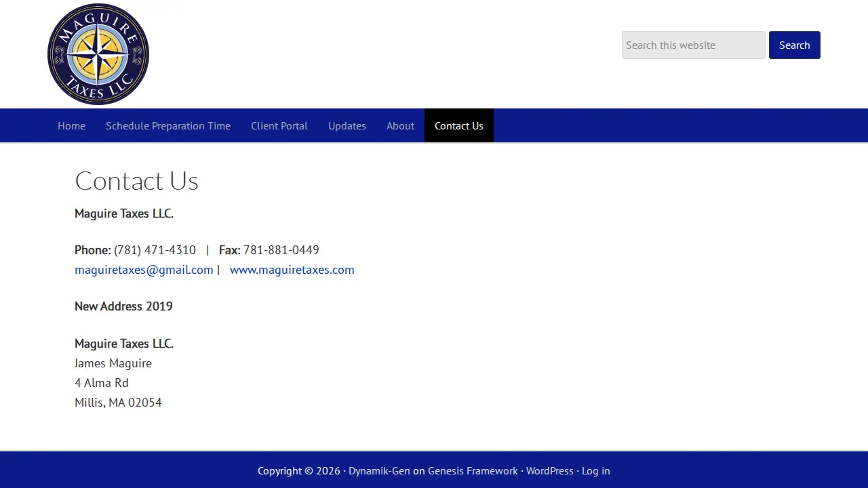The width and height of the screenshot is (868, 488).
Task: Click the fax number 781-881-0449
Action: coord(281,250)
